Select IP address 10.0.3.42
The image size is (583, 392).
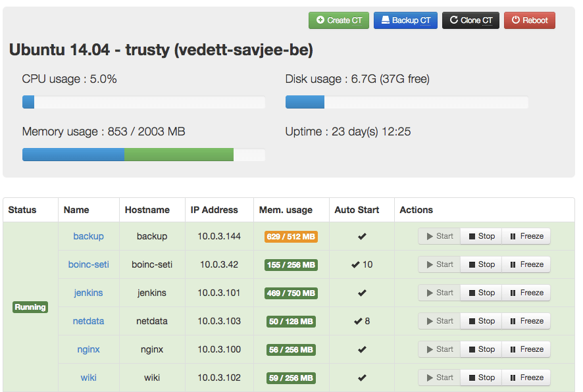[219, 264]
